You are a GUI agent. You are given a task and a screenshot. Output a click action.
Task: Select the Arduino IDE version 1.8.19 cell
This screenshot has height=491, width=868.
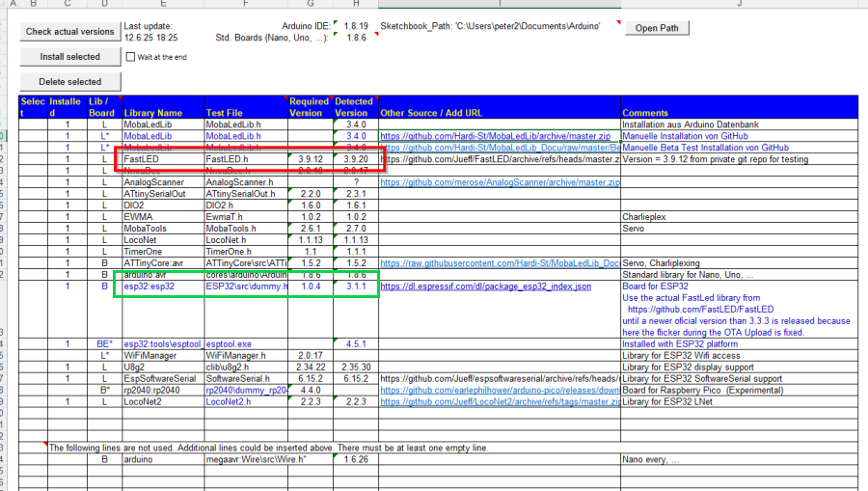point(355,26)
